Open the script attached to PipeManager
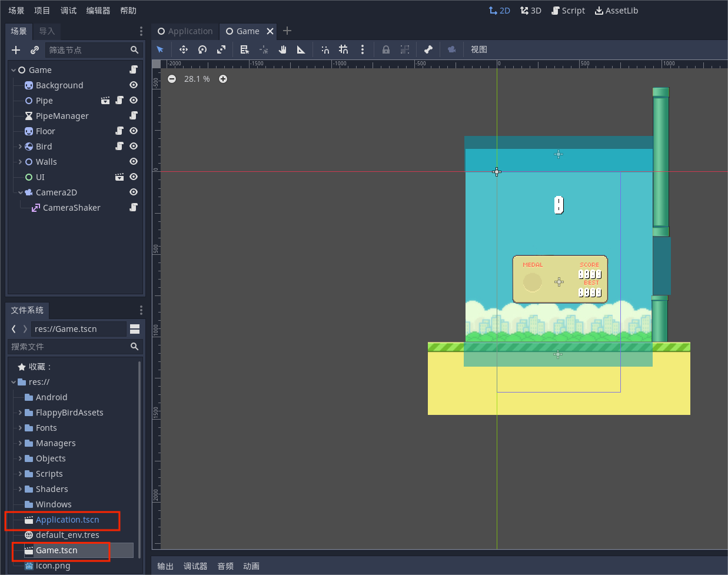728x575 pixels. pyautogui.click(x=134, y=116)
